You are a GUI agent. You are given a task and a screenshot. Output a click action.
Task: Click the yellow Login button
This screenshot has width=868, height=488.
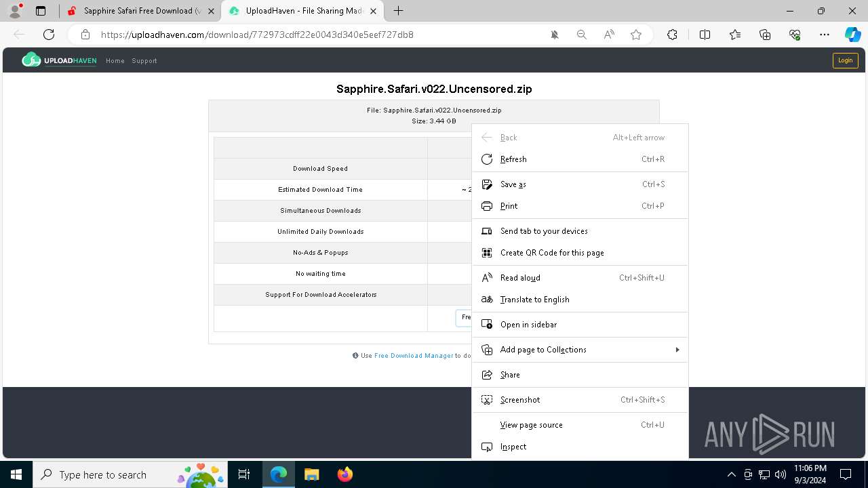pyautogui.click(x=845, y=60)
